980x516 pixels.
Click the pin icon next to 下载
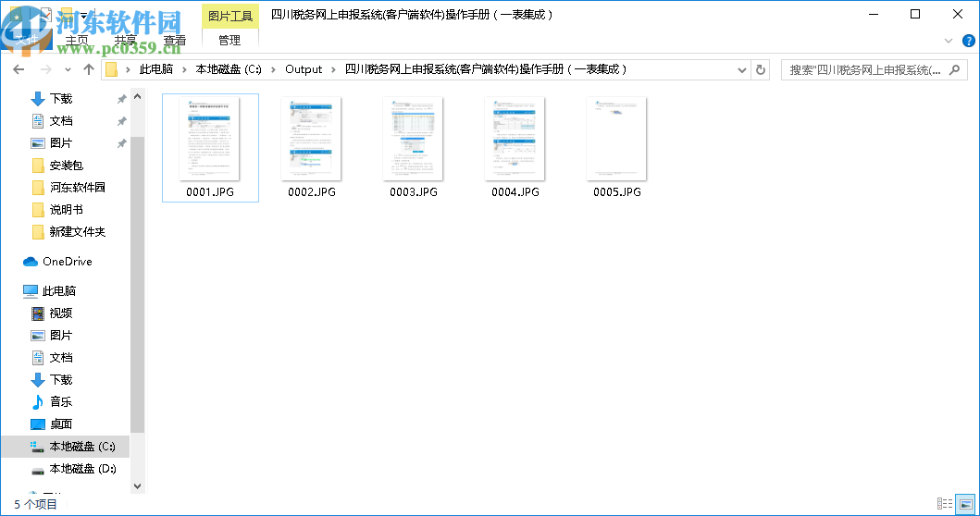(122, 99)
